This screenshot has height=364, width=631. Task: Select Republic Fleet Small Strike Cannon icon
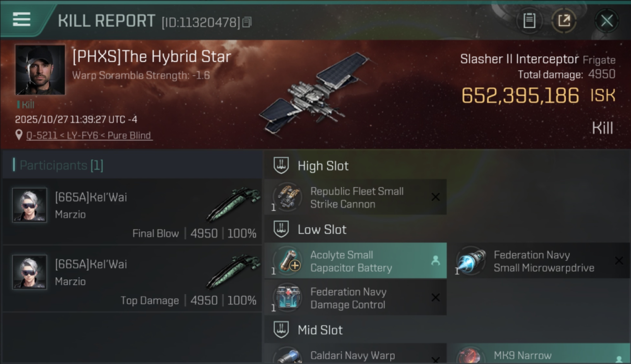[287, 197]
